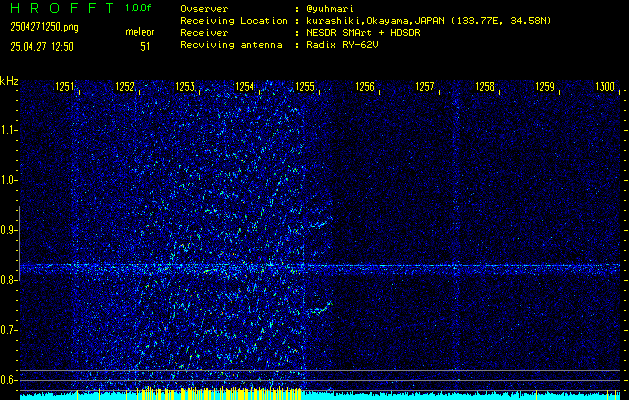This screenshot has width=629, height=400.
Task: Select the Radix RY-62V antenna value
Action: [342, 45]
